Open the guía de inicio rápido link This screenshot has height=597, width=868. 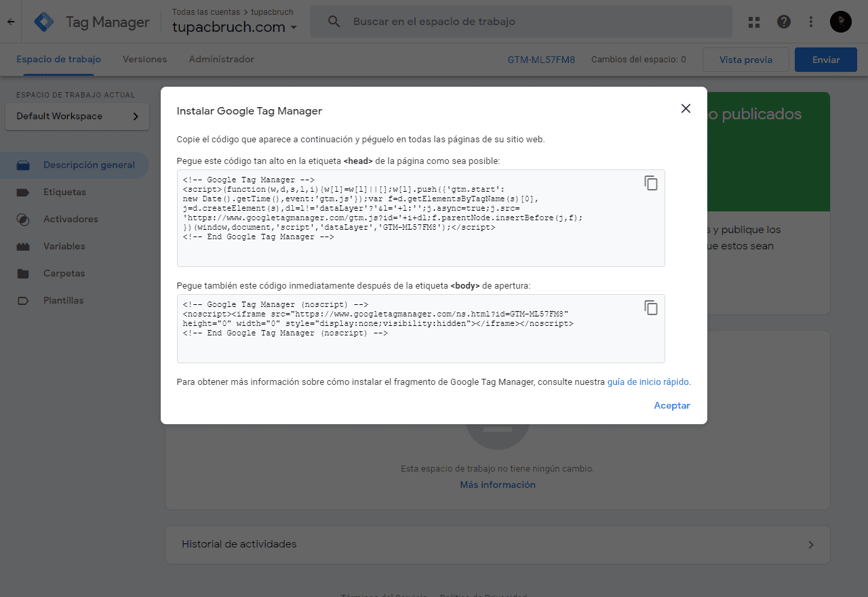coord(647,382)
